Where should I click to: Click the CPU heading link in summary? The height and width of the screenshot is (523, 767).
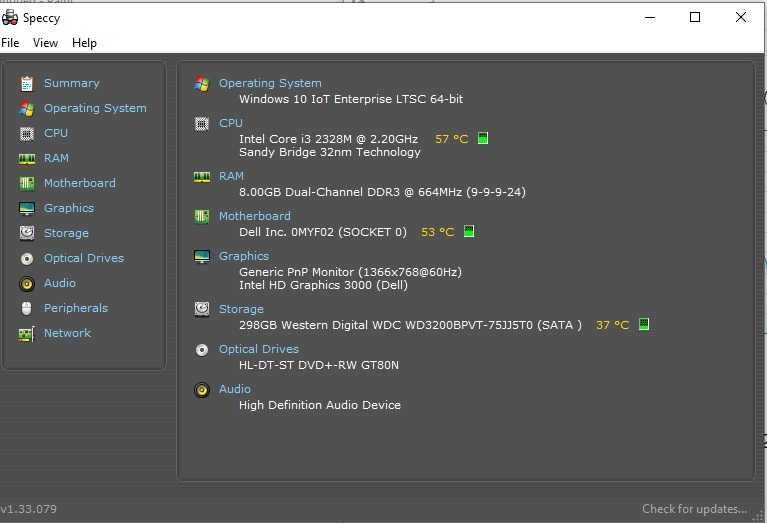pyautogui.click(x=231, y=123)
